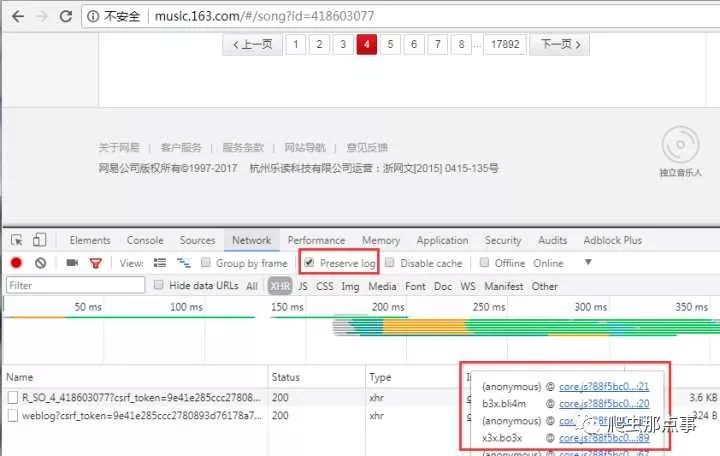
Task: Switch to the Elements tab
Action: (x=90, y=240)
